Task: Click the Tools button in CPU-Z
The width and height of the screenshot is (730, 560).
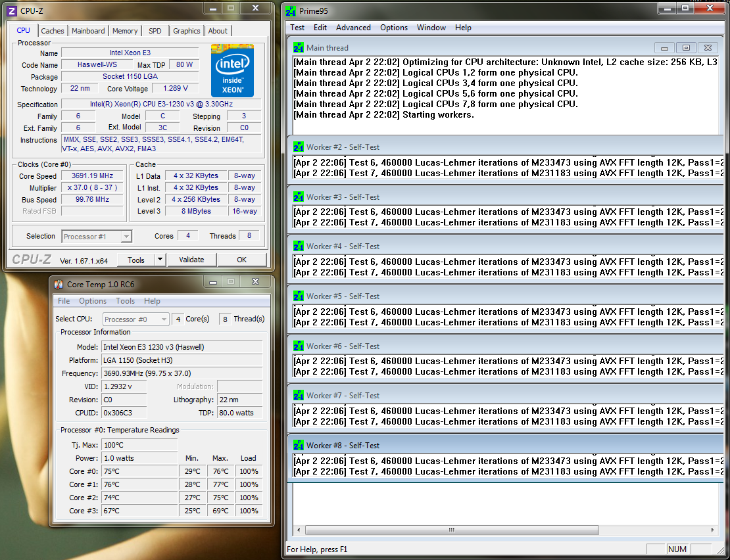Action: click(136, 260)
